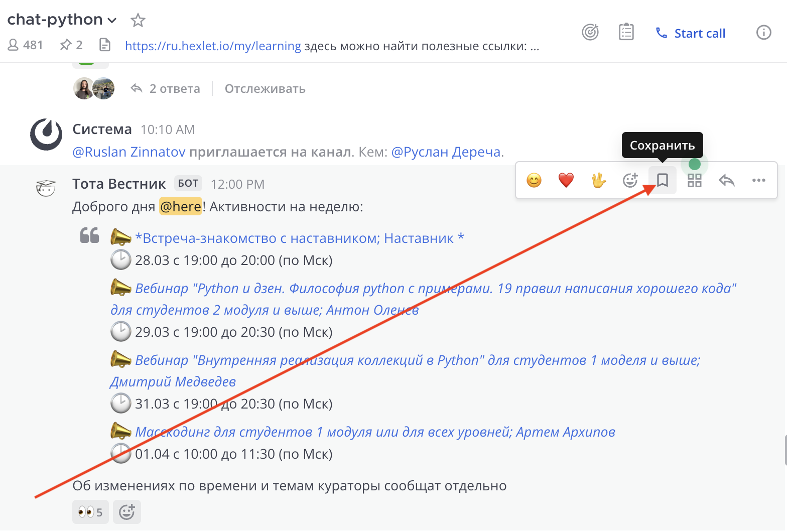
Task: Toggle Отслеживать to follow the thread
Action: click(265, 89)
